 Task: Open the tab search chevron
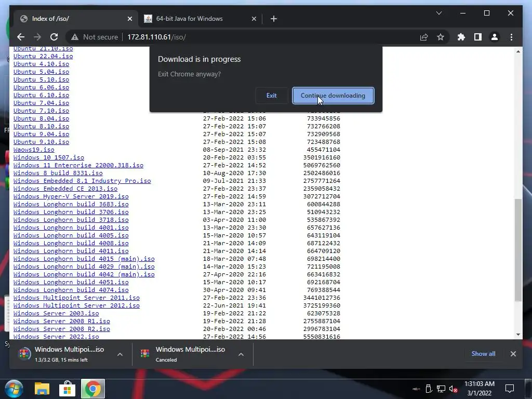click(438, 13)
